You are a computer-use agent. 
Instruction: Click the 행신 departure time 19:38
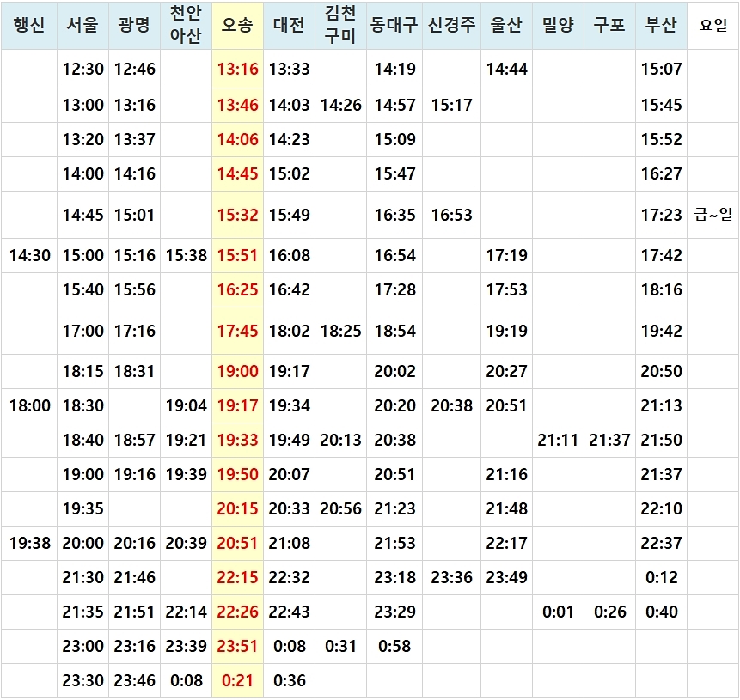[30, 543]
